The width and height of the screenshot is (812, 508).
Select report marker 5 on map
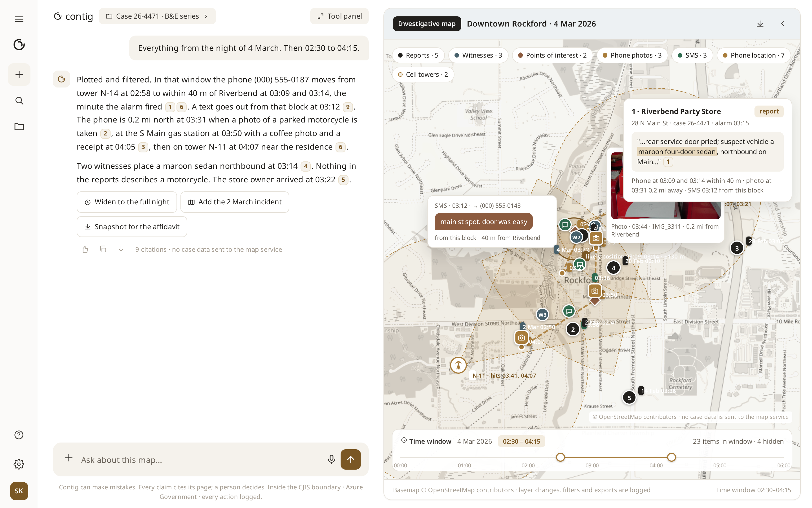(x=629, y=397)
